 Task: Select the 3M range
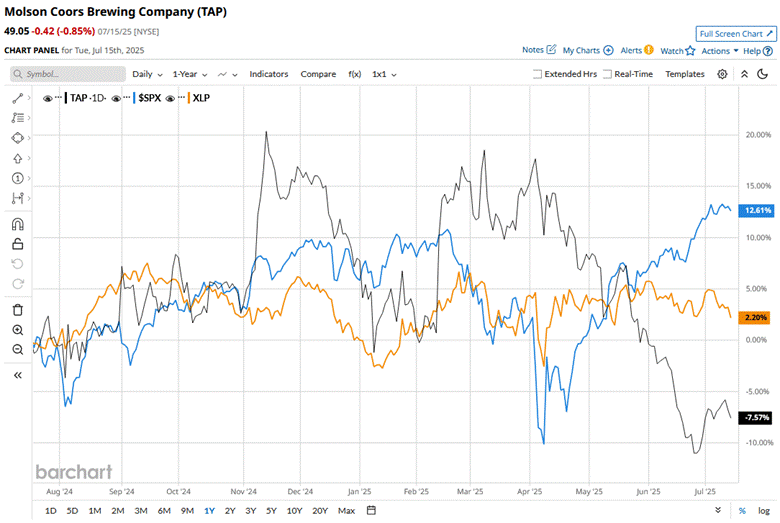[x=141, y=511]
